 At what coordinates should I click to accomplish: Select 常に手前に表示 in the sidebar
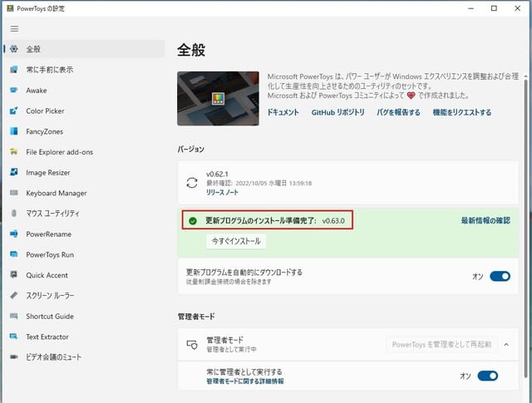(x=84, y=70)
